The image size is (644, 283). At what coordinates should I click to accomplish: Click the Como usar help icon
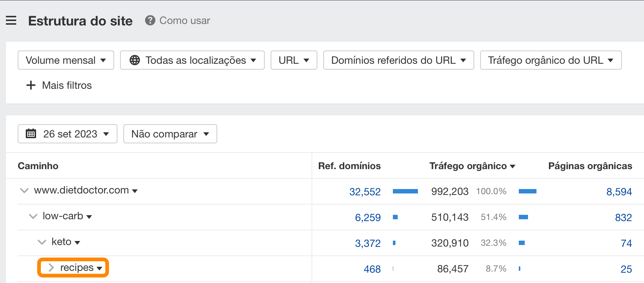(150, 20)
